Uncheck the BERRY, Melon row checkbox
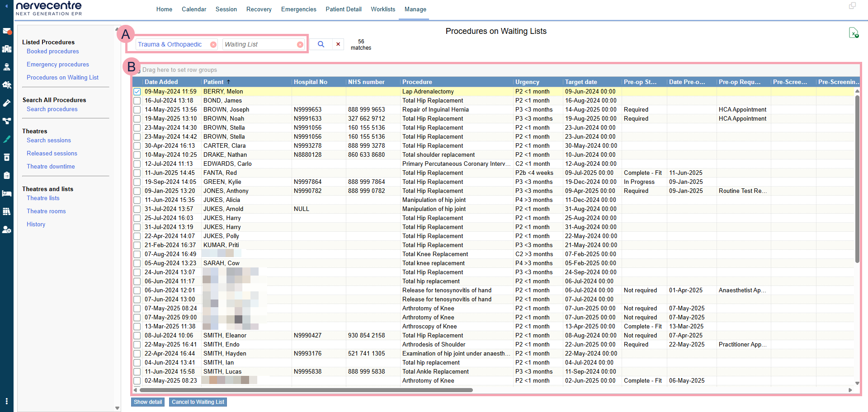Viewport: 868px width, 412px height. pyautogui.click(x=137, y=92)
